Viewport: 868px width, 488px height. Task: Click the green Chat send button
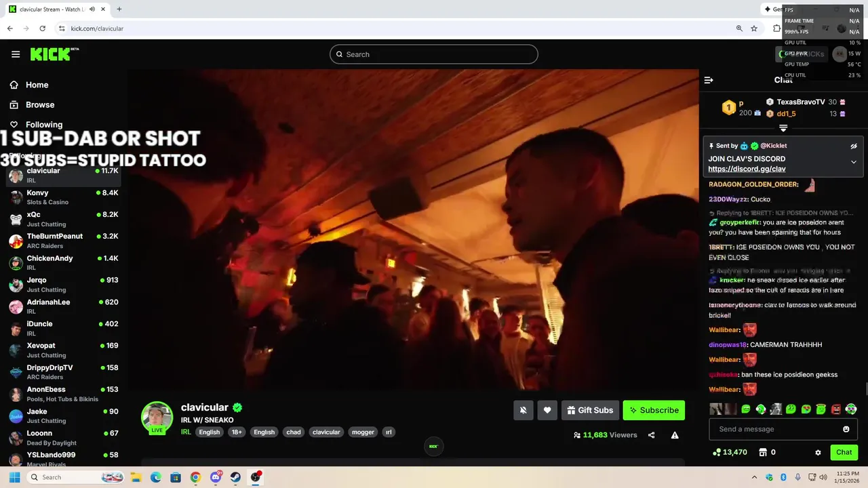tap(844, 452)
